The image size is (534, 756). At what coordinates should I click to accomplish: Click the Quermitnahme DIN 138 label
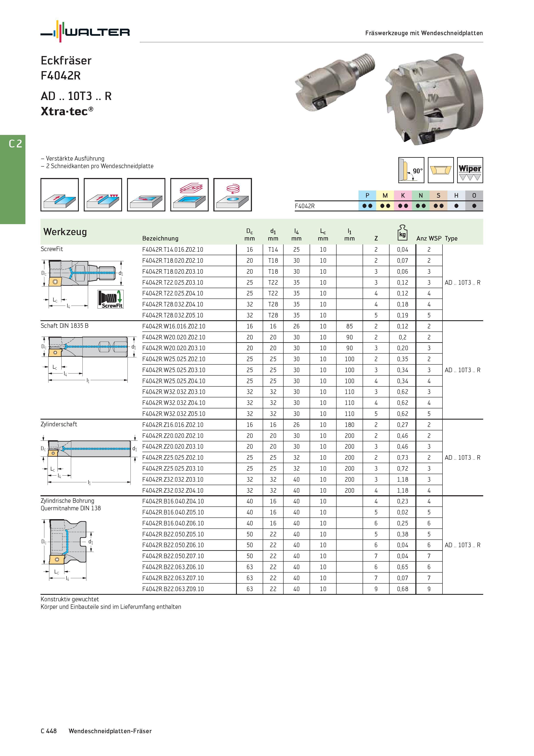(x=71, y=508)
